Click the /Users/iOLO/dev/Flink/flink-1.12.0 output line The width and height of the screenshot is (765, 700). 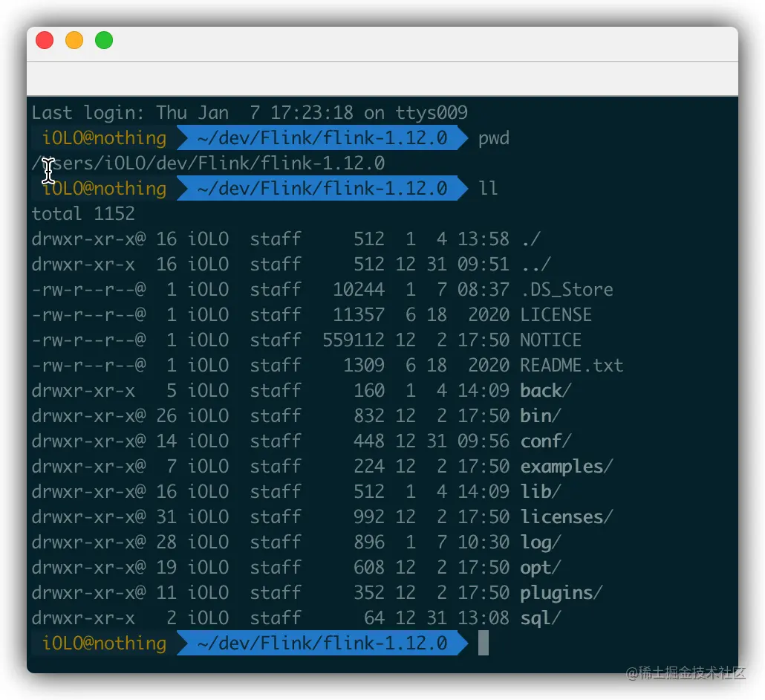(x=208, y=163)
